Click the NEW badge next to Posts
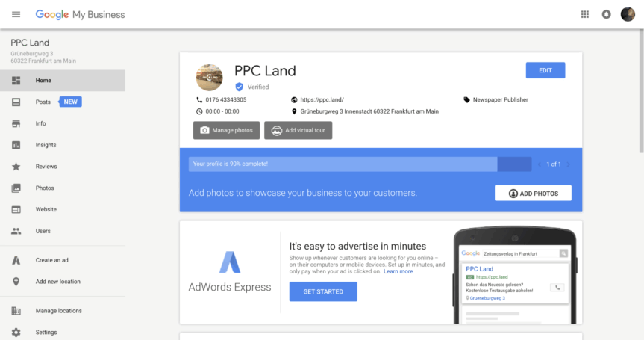 [x=71, y=102]
